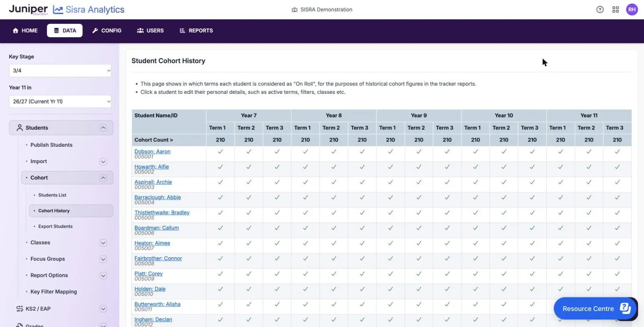Open student Fairbrother; Connor

click(x=158, y=258)
